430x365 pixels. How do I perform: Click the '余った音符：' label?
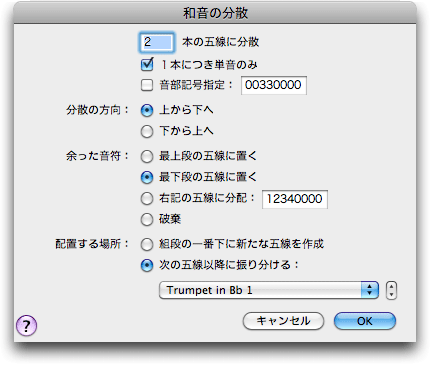[98, 156]
